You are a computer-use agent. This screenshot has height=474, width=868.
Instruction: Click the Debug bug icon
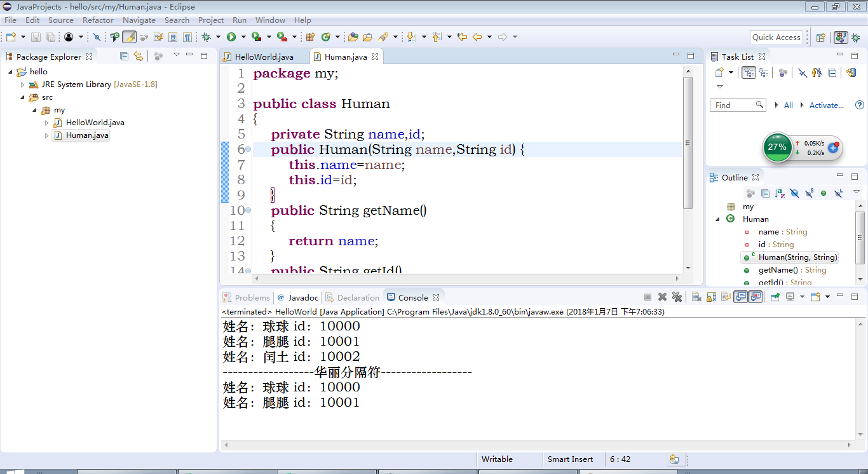pyautogui.click(x=206, y=37)
